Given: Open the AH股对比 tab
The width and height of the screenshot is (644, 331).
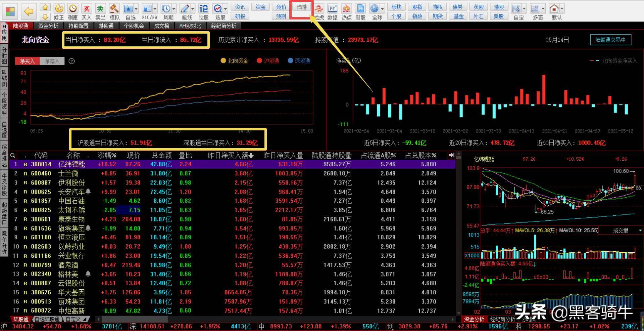Looking at the screenshot, I should [190, 26].
